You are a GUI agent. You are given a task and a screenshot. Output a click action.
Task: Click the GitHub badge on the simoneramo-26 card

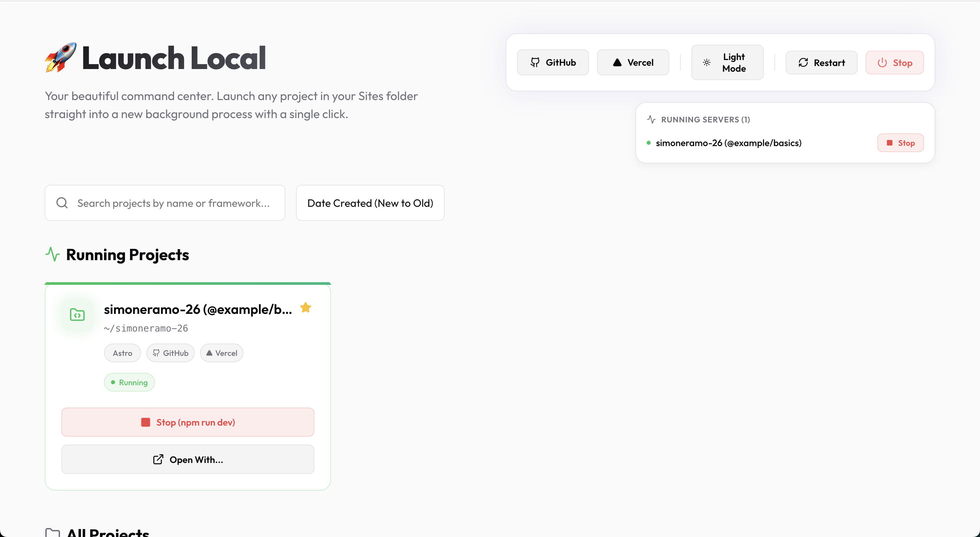[170, 353]
